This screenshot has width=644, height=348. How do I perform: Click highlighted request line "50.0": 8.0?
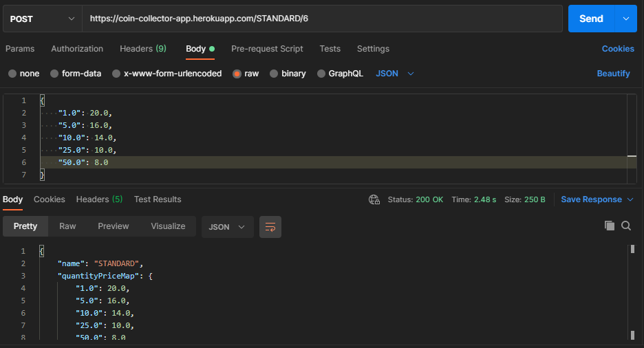click(339, 162)
